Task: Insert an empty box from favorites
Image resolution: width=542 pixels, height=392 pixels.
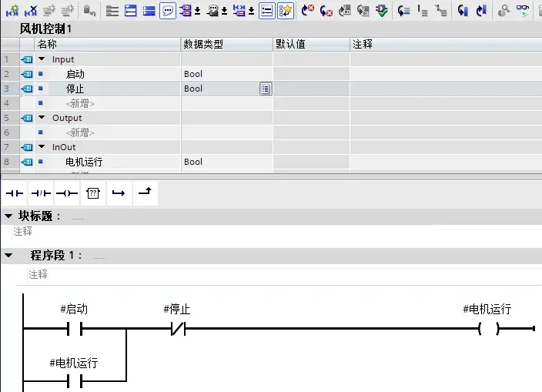Action: click(x=93, y=193)
